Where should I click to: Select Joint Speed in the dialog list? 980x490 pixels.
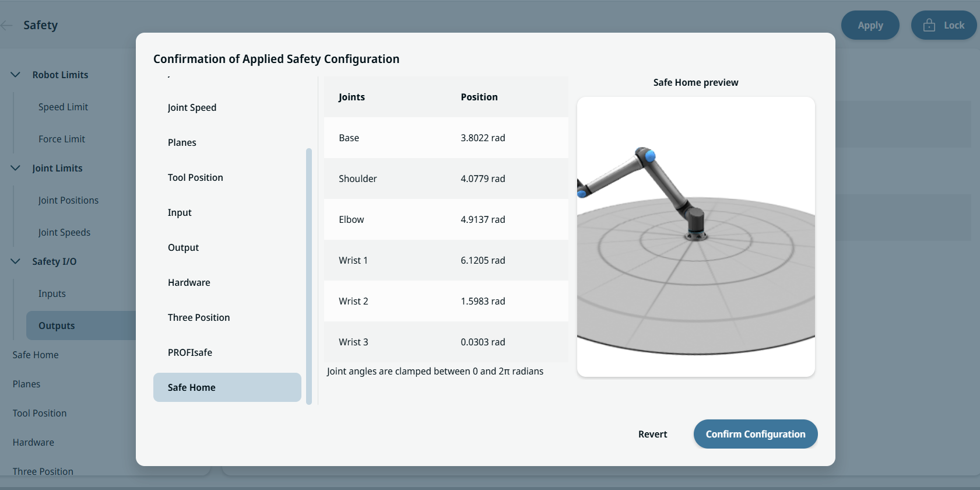tap(192, 107)
